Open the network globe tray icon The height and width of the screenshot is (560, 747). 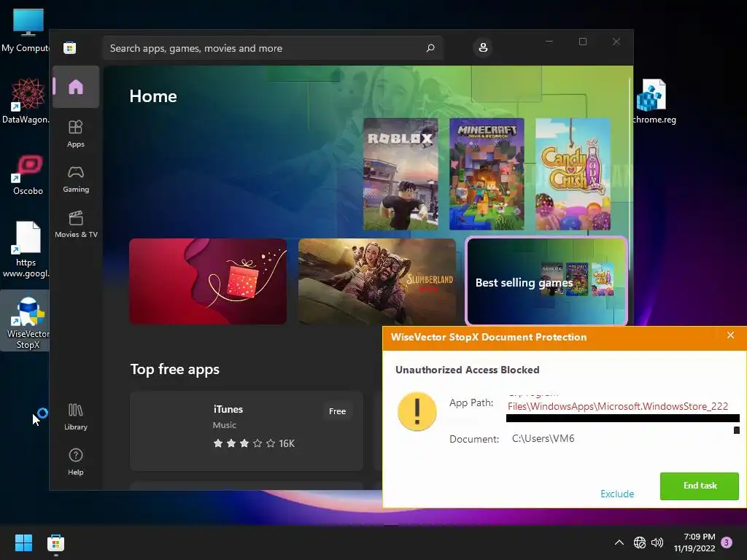(639, 542)
